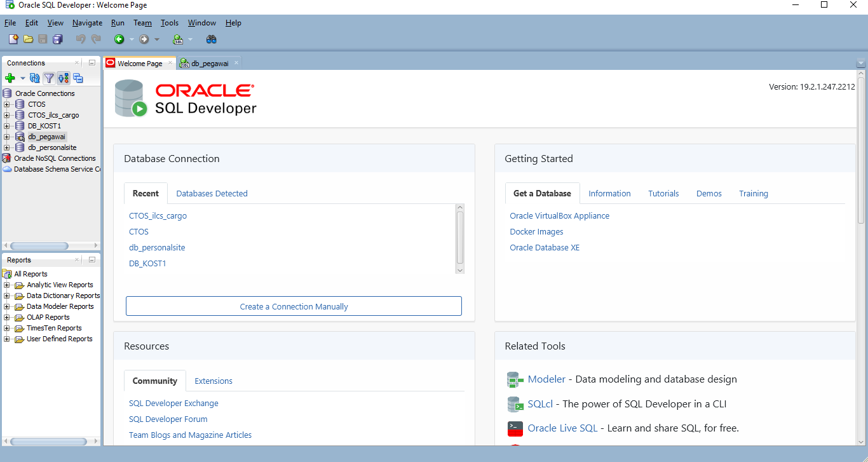Click the SQLcl terminal icon in Related Tools

pyautogui.click(x=515, y=404)
